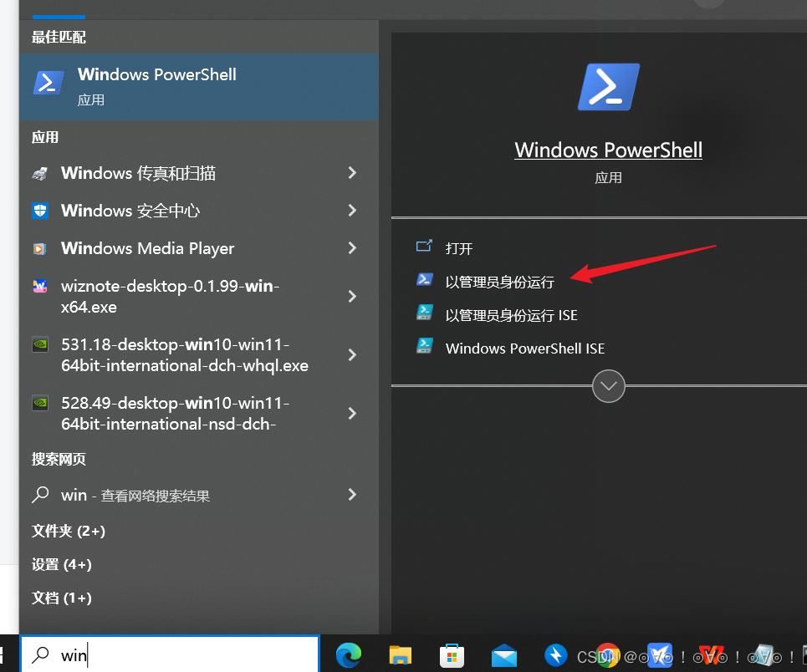
Task: Open the blue bird app on taskbar
Action: click(660, 655)
